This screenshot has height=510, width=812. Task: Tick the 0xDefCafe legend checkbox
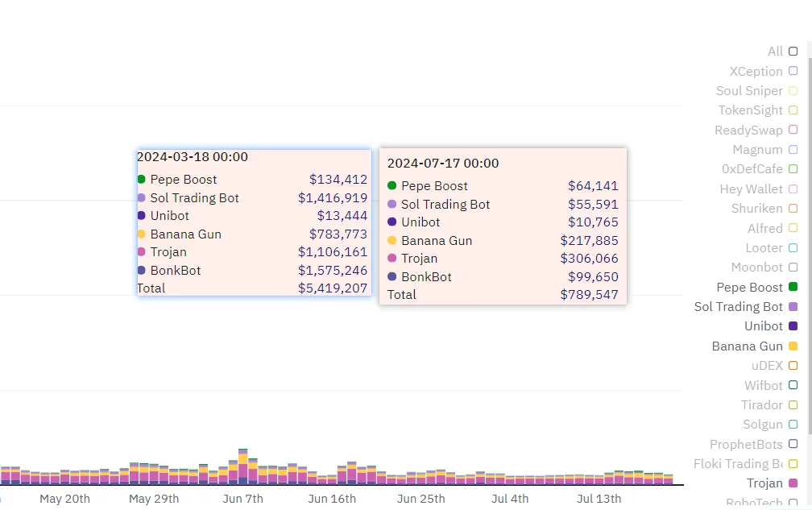click(793, 169)
